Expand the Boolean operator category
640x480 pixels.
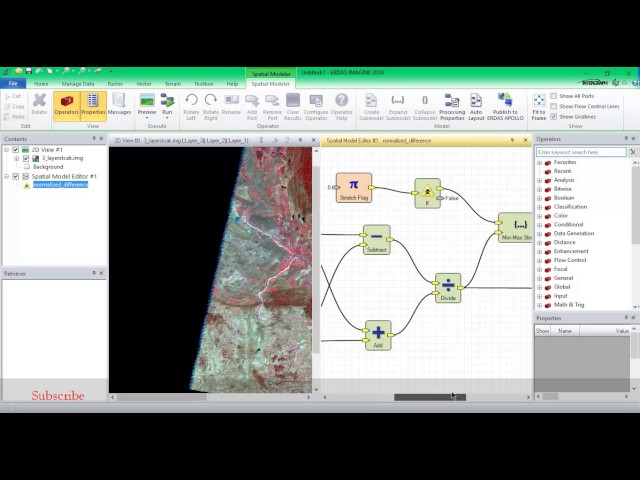540,198
